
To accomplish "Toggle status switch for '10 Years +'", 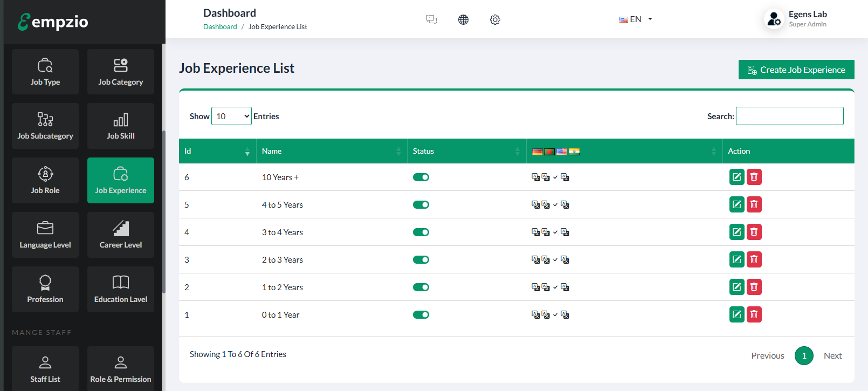I will coord(421,177).
